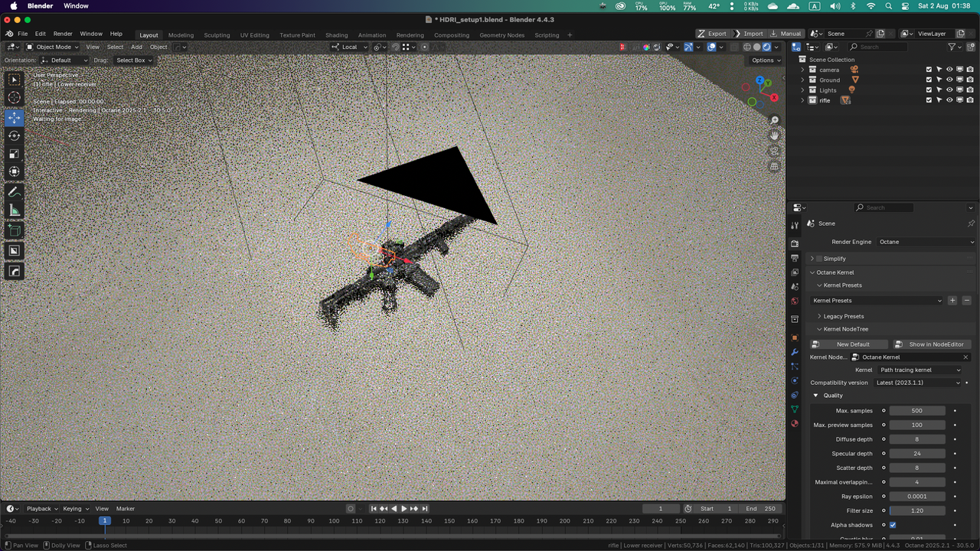This screenshot has width=980, height=551.
Task: Add a kernel preset with plus button
Action: [x=952, y=301]
